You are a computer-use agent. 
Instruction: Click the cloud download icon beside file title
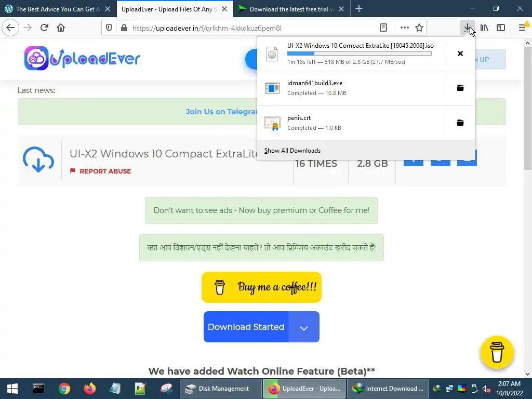point(38,159)
